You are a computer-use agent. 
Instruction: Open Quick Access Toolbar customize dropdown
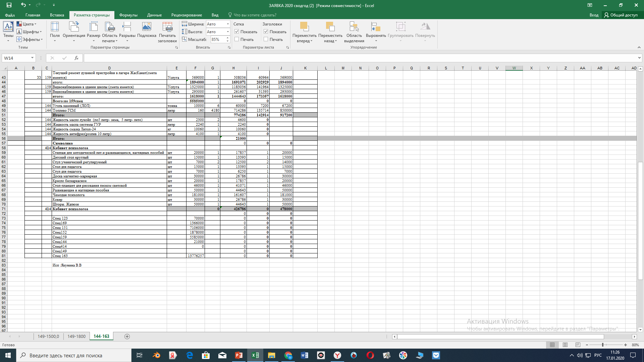tap(54, 5)
